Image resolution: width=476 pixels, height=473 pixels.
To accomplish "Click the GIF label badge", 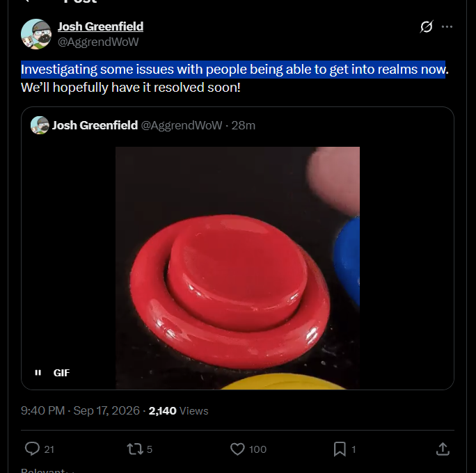I will click(61, 373).
